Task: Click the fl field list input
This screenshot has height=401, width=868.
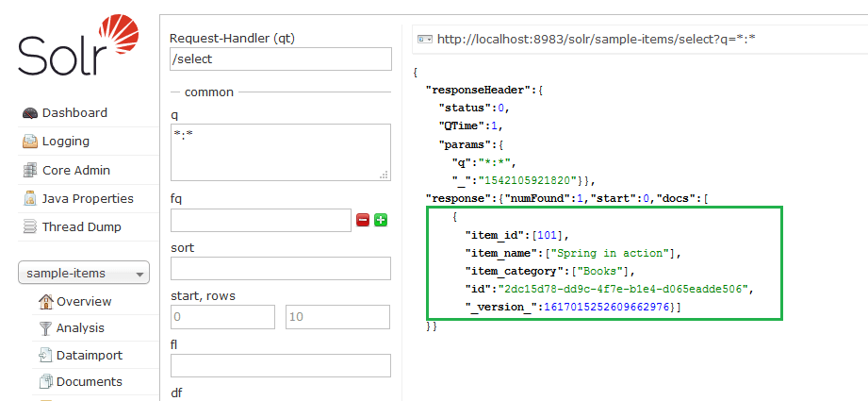Action: click(280, 365)
